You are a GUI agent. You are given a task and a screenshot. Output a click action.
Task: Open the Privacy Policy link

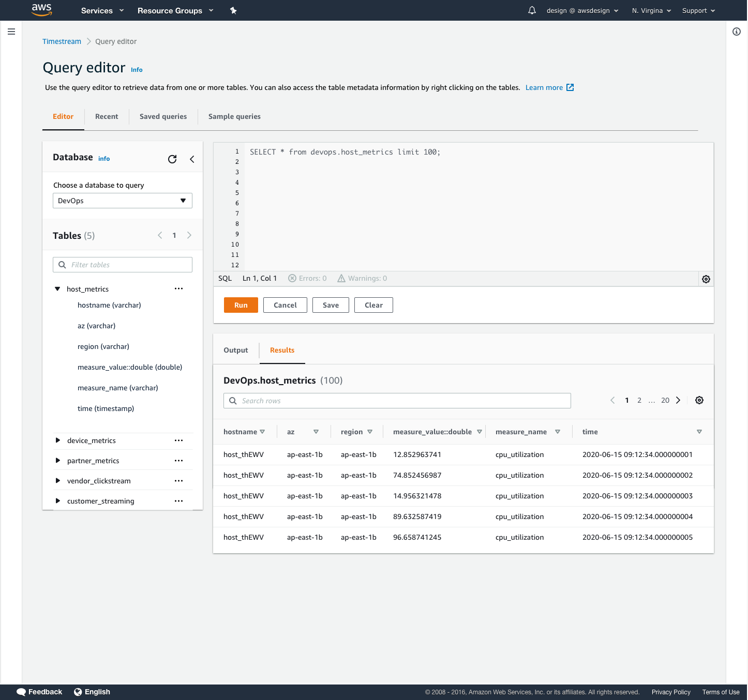671,692
